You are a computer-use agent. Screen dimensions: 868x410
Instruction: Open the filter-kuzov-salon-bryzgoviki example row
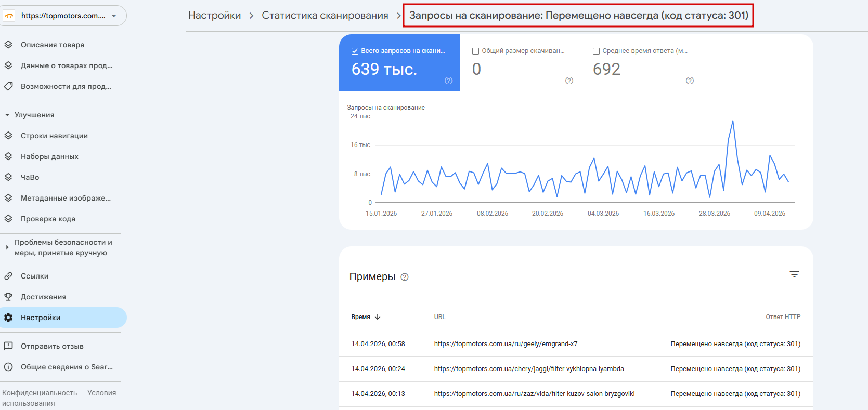pos(576,394)
